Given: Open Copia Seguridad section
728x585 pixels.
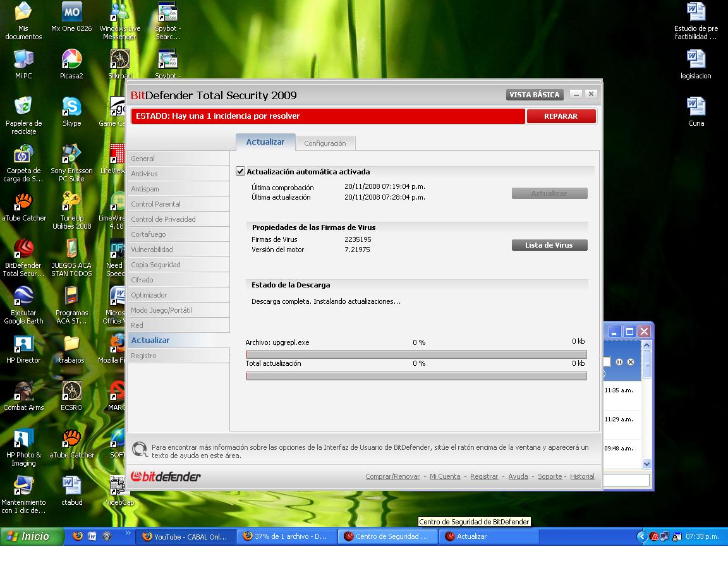Looking at the screenshot, I should point(179,265).
